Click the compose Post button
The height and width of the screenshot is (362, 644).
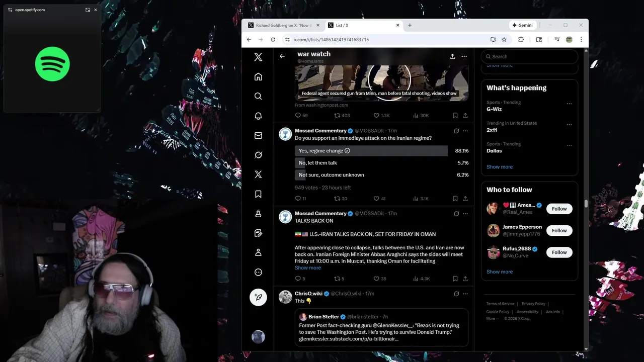258,297
